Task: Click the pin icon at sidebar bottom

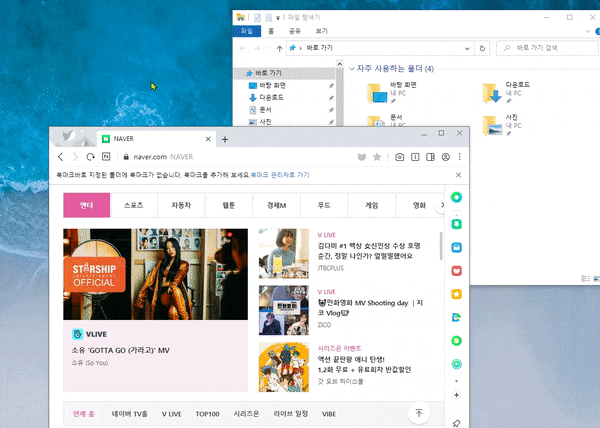Action: [x=456, y=423]
